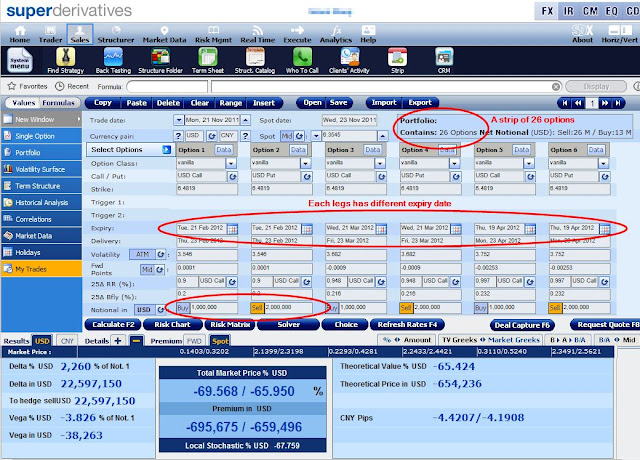This screenshot has height=460, width=640.
Task: Toggle Volatility ATM mode
Action: pyautogui.click(x=142, y=254)
